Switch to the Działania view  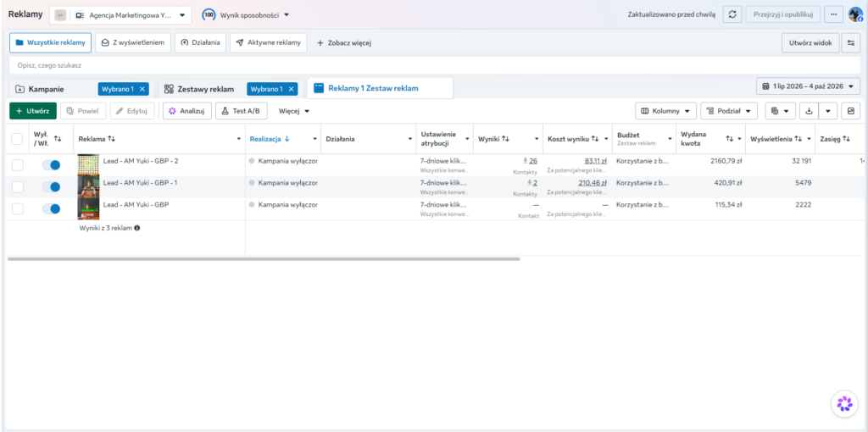[x=200, y=42]
